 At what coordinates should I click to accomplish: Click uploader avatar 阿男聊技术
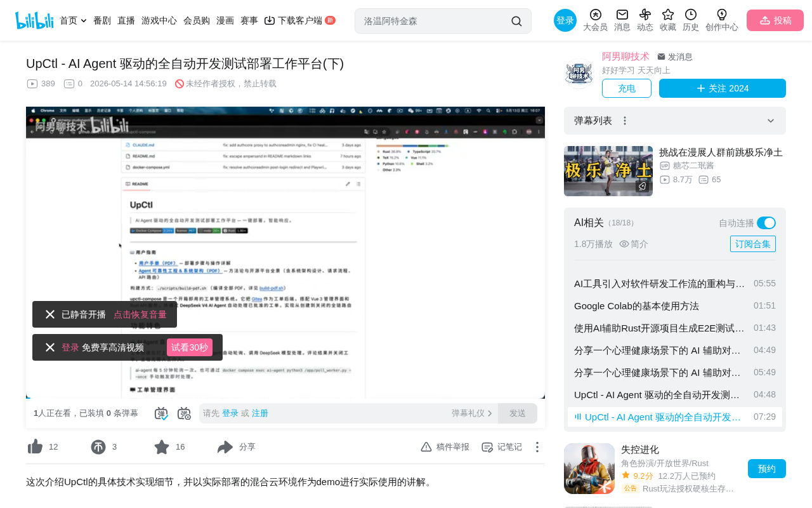coord(579,74)
